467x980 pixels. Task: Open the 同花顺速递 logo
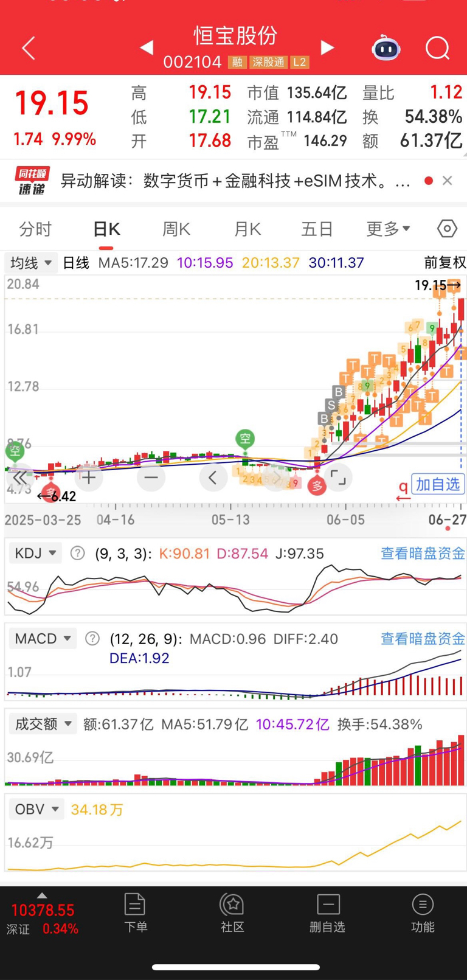pos(31,181)
